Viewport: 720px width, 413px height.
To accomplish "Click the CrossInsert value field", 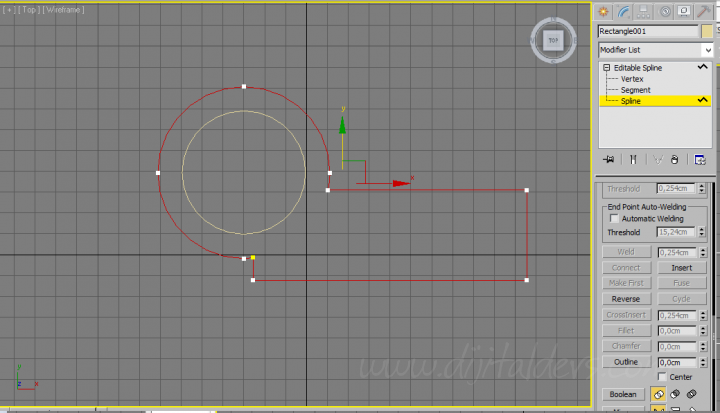I will pyautogui.click(x=677, y=315).
